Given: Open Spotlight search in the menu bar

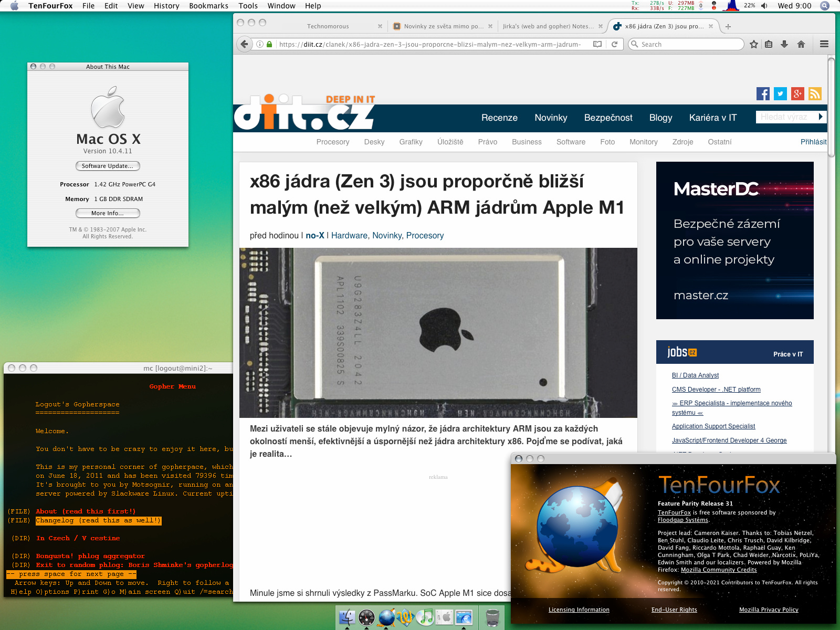Looking at the screenshot, I should coord(825,6).
